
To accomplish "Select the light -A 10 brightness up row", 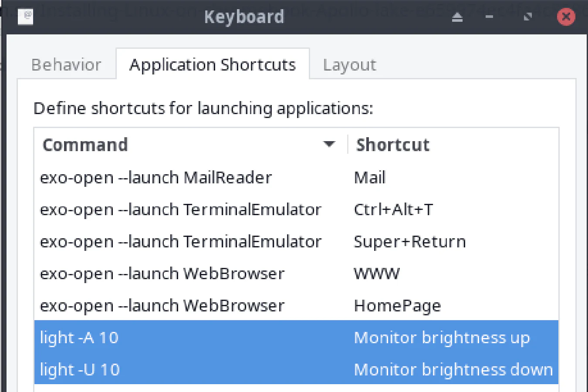I will click(174, 338).
